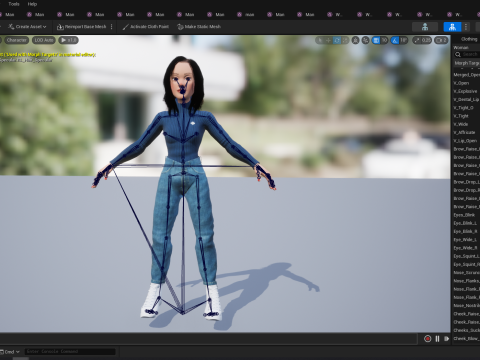This screenshot has height=360, width=480.
Task: Open the Tools menu
Action: (14, 4)
